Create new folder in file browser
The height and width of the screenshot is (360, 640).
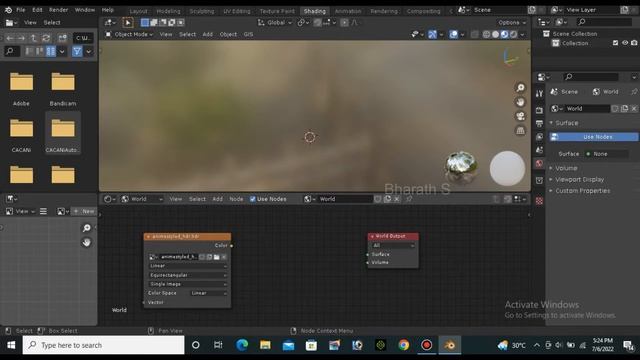(62, 38)
